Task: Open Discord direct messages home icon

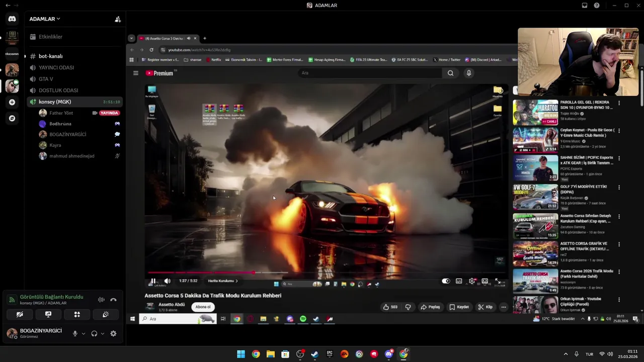Action: (12, 19)
